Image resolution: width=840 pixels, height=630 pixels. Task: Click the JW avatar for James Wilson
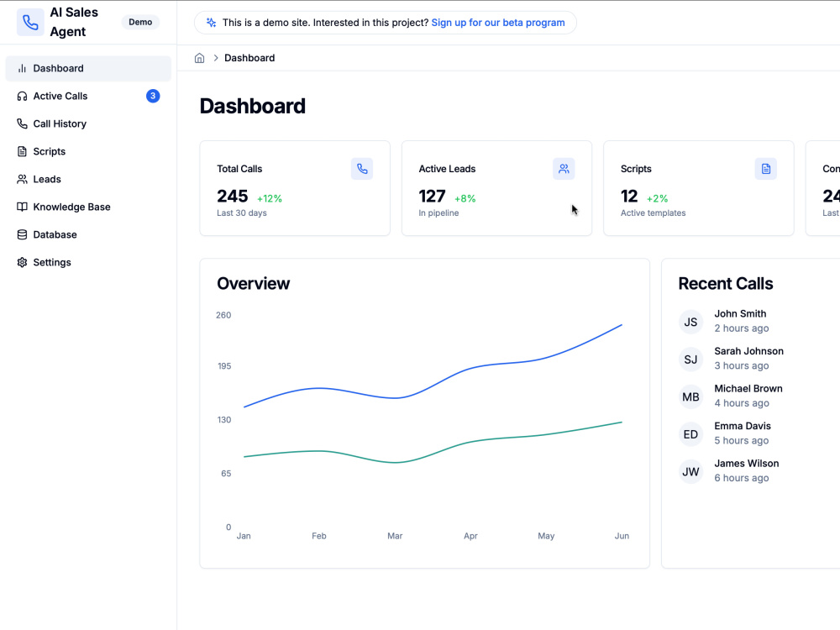click(690, 471)
